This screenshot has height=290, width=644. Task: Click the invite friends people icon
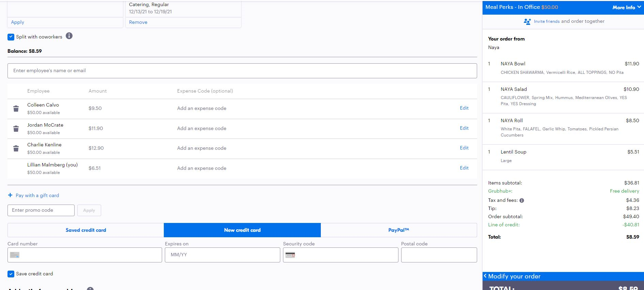coord(527,21)
